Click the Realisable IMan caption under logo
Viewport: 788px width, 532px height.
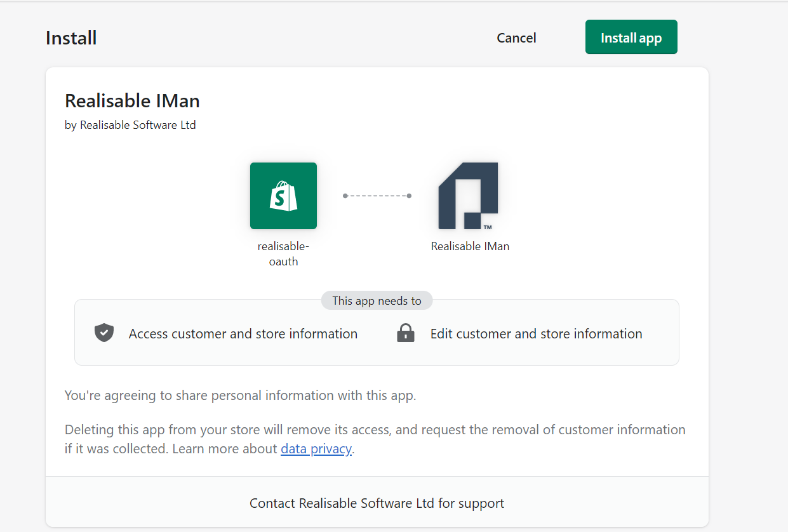tap(470, 246)
